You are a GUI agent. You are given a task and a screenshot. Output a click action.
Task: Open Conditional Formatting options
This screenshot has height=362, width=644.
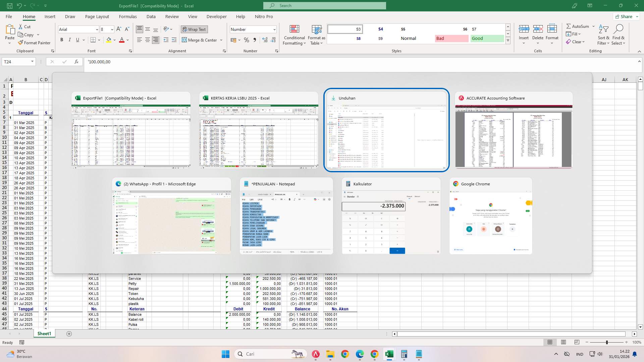tap(294, 35)
